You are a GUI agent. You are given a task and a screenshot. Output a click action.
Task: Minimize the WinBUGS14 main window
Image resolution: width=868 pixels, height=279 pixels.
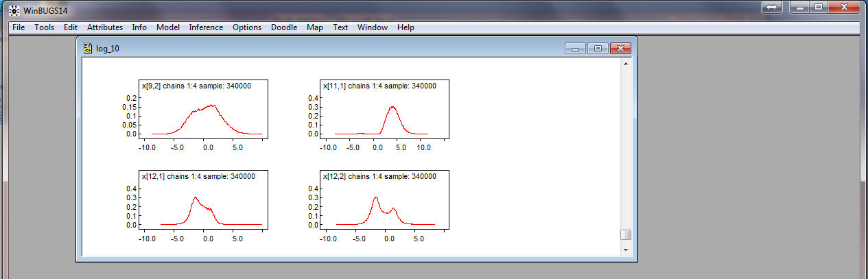(x=799, y=7)
